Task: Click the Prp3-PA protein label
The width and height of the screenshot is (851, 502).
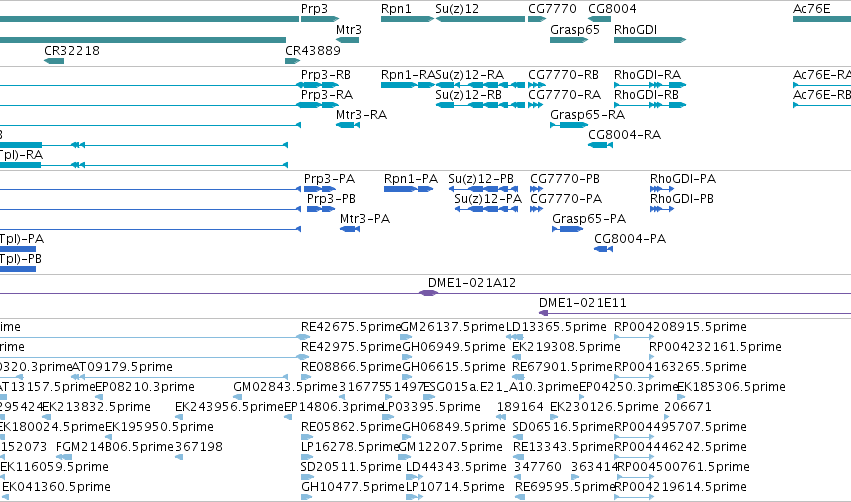Action: click(x=329, y=179)
